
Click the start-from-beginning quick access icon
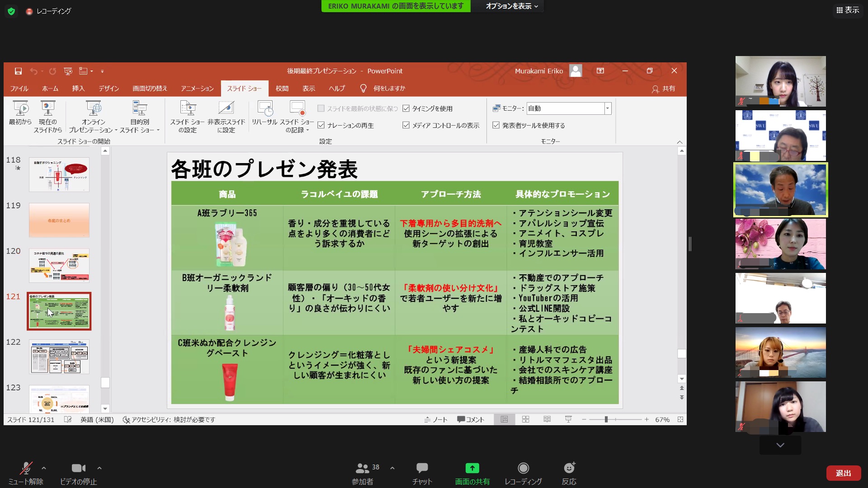click(x=68, y=71)
